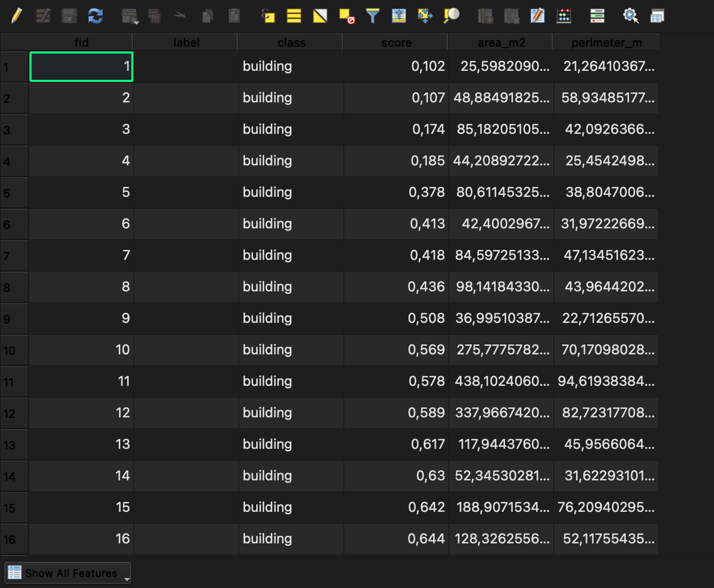Click area cell 25,5982090...
This screenshot has width=714, height=588.
pos(500,66)
